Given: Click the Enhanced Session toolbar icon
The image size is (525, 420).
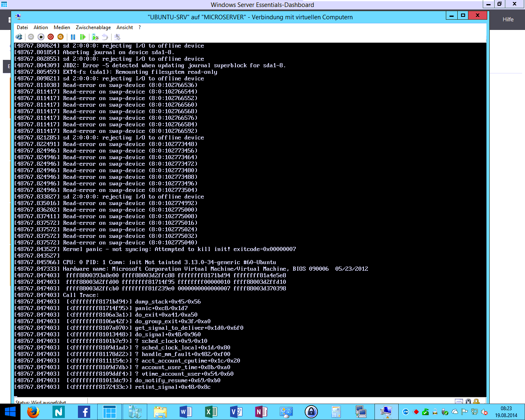Looking at the screenshot, I should point(117,37).
